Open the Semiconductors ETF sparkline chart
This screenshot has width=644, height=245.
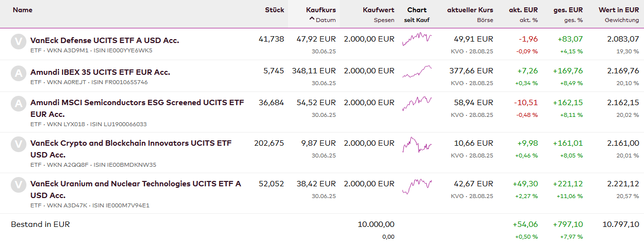417,103
